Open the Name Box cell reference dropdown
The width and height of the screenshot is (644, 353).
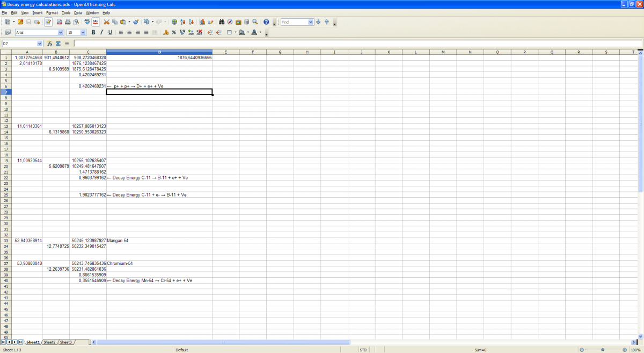(x=40, y=44)
